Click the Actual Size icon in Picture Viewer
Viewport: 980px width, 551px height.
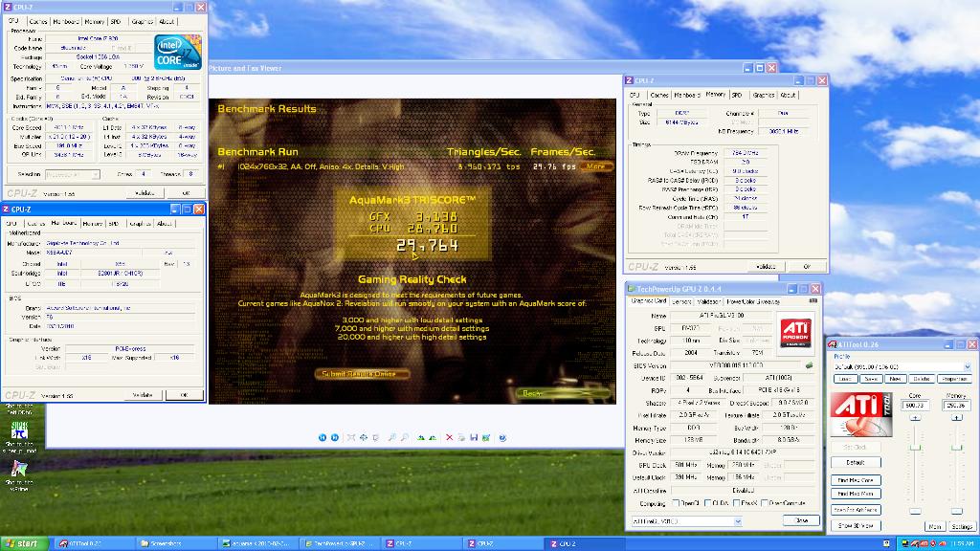pos(364,438)
